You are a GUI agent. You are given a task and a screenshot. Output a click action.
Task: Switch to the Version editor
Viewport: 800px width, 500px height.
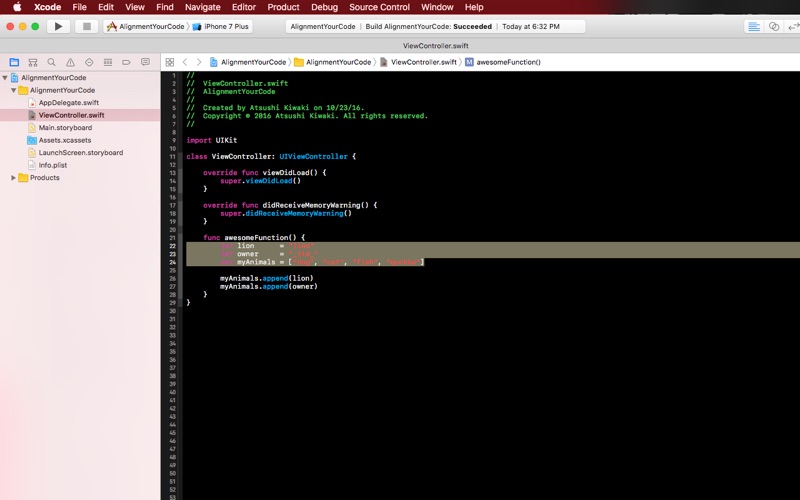pyautogui.click(x=793, y=27)
